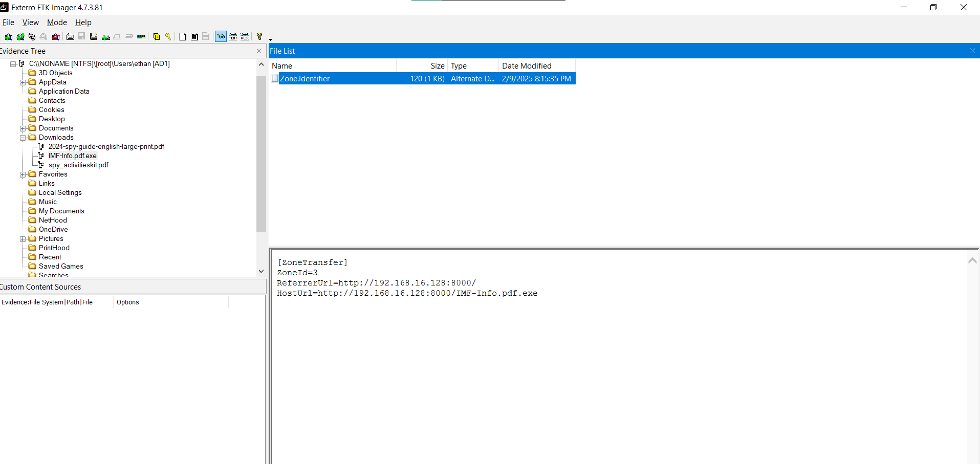
Task: Click the Detect EFS Encryption key icon
Action: point(168,36)
